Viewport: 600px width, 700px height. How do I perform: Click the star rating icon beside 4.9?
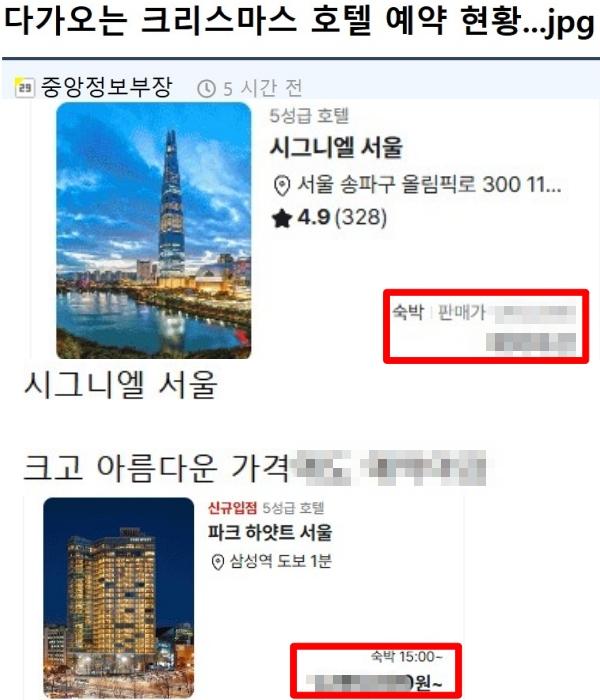pyautogui.click(x=282, y=219)
